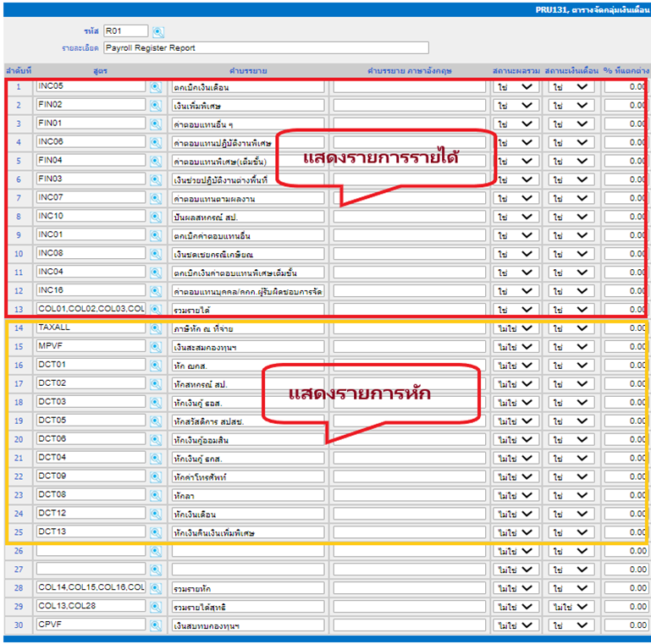Open the lookup icon for CPVF row

[x=156, y=625]
